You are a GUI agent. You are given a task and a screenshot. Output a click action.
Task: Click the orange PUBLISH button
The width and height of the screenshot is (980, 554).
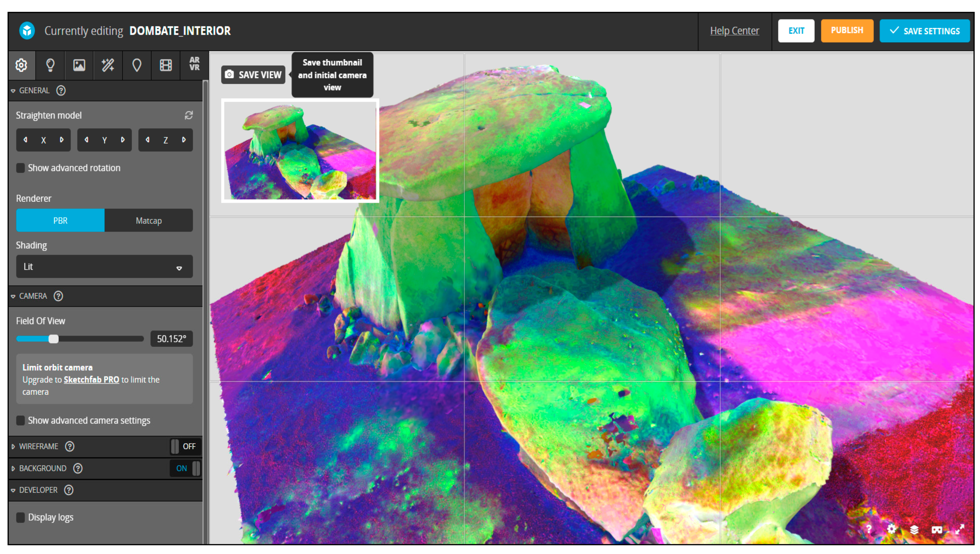tap(847, 30)
